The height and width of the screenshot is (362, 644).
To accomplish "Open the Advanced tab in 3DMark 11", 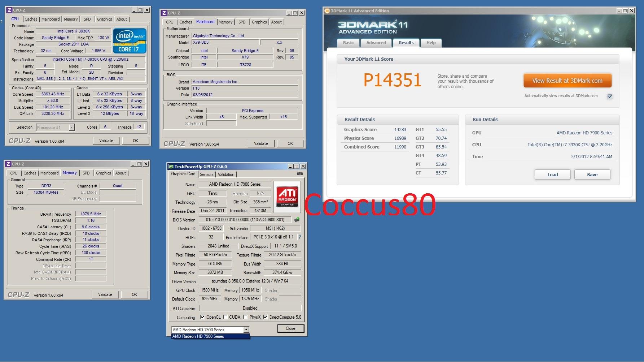I will click(x=376, y=43).
